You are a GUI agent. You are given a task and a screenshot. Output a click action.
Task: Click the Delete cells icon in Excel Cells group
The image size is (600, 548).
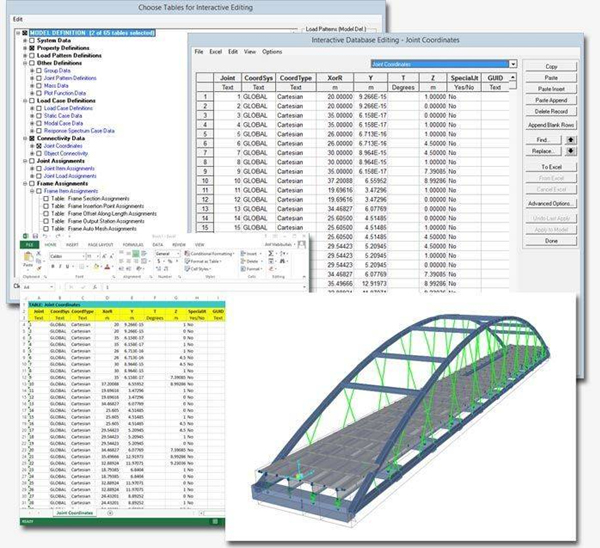(243, 261)
